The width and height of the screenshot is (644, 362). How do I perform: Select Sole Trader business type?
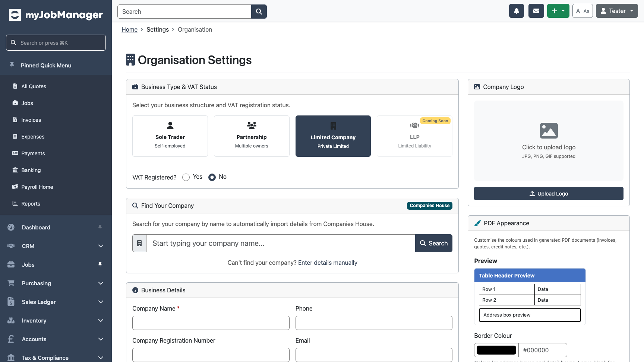pos(170,136)
